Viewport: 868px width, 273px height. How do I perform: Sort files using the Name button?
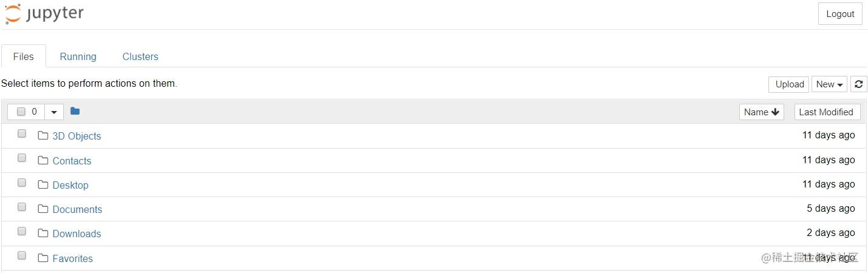(762, 112)
